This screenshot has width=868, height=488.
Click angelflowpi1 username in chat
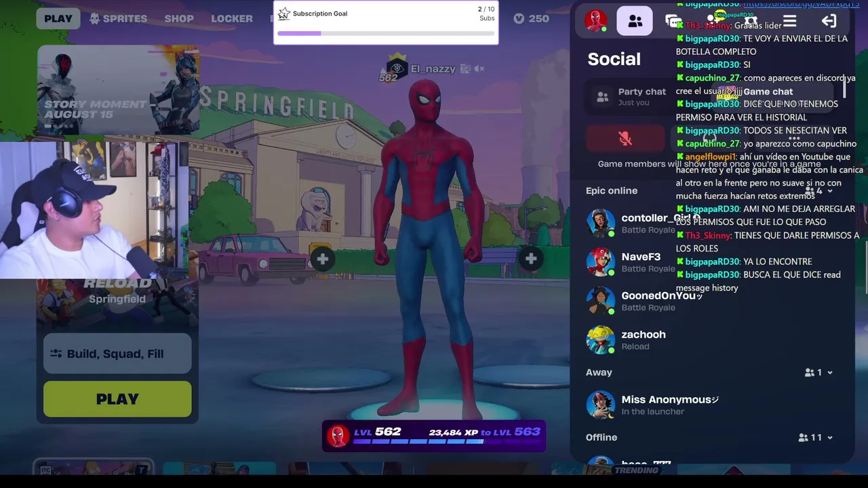coord(711,157)
